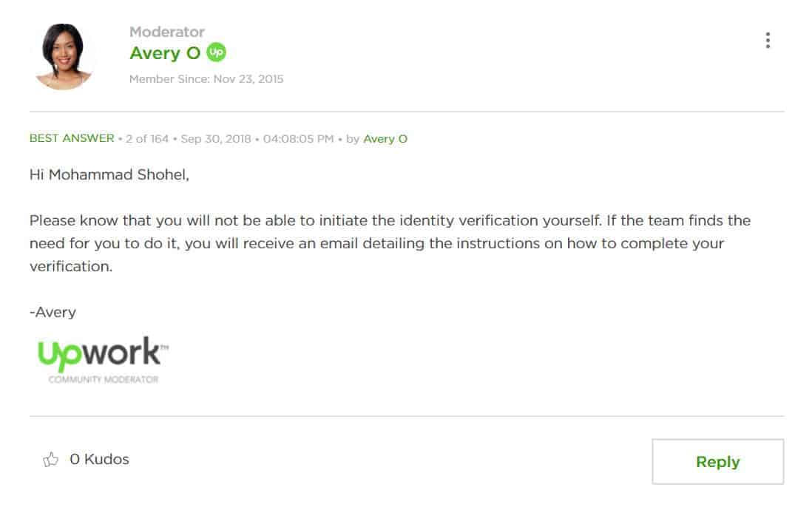The width and height of the screenshot is (812, 510).
Task: Click the '-Avery' signature text
Action: coord(53,312)
